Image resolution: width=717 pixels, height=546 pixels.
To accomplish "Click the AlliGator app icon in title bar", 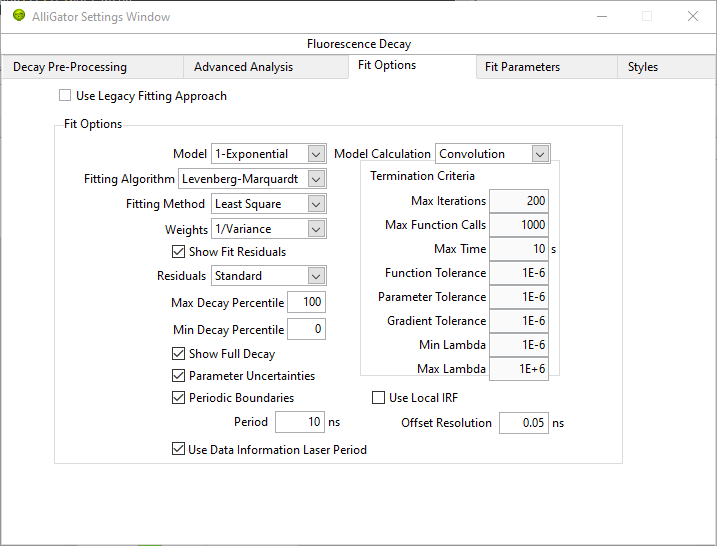I will (x=19, y=16).
